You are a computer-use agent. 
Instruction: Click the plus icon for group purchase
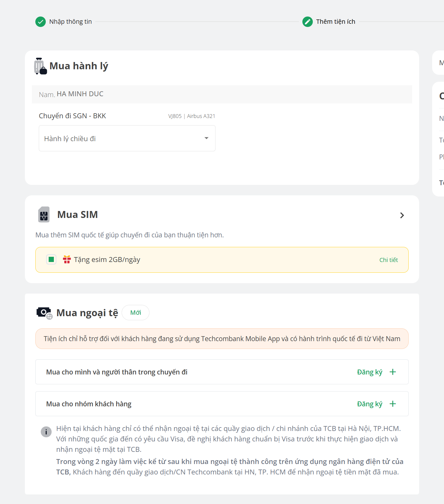pos(393,404)
